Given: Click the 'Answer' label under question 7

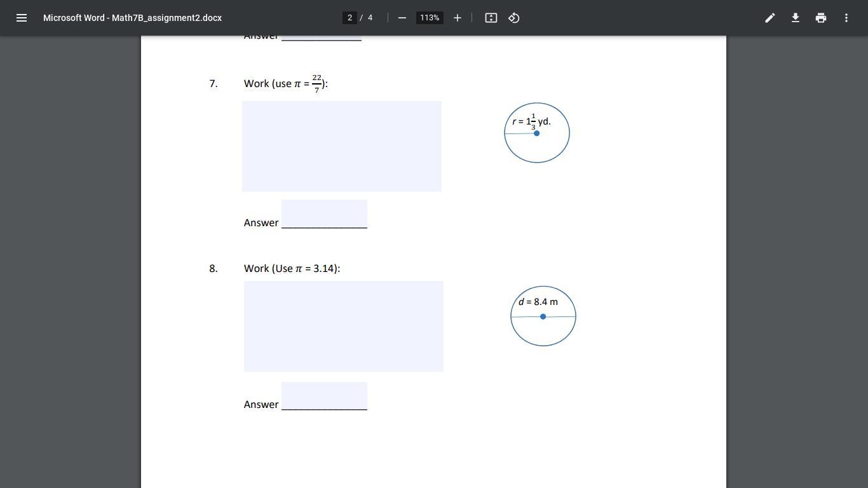Looking at the screenshot, I should click(261, 223).
